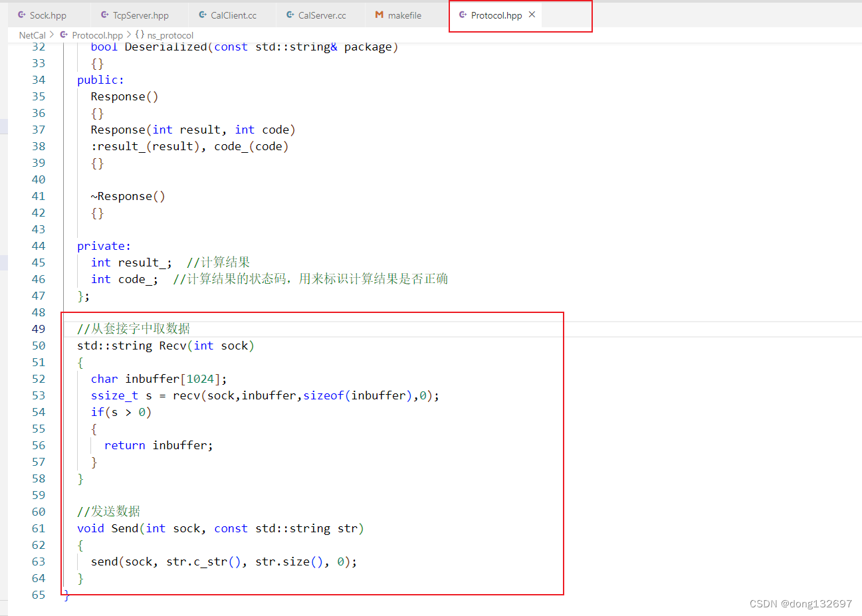Viewport: 862px width, 616px height.
Task: Click ':result_(result), code_(code)' initializer line
Action: coord(189,146)
